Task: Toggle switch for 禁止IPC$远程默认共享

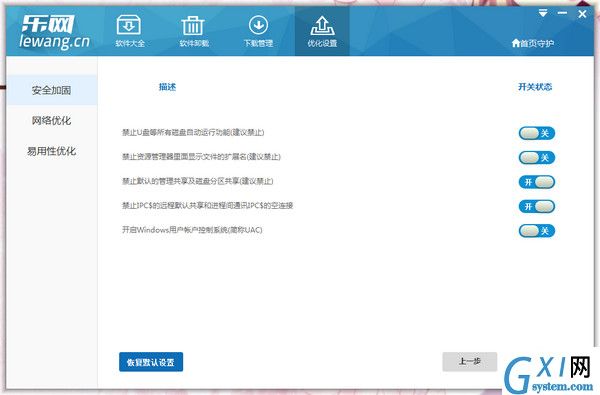Action: pos(536,207)
